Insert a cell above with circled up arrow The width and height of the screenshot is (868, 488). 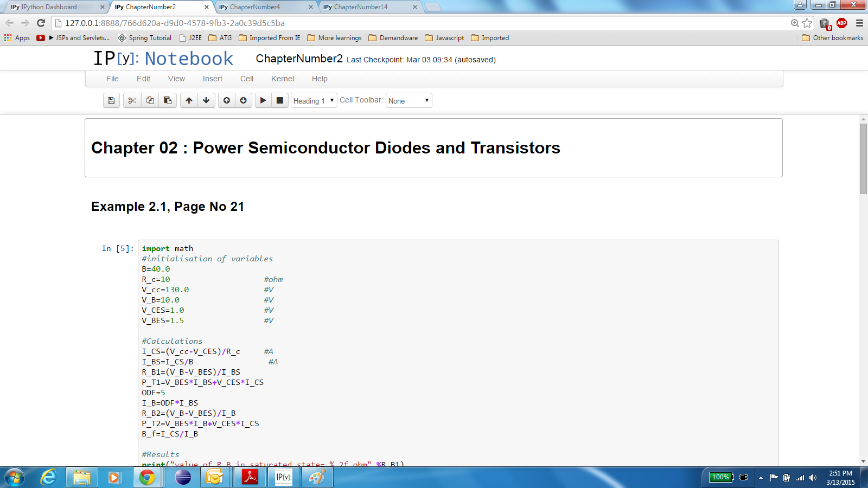coord(227,100)
